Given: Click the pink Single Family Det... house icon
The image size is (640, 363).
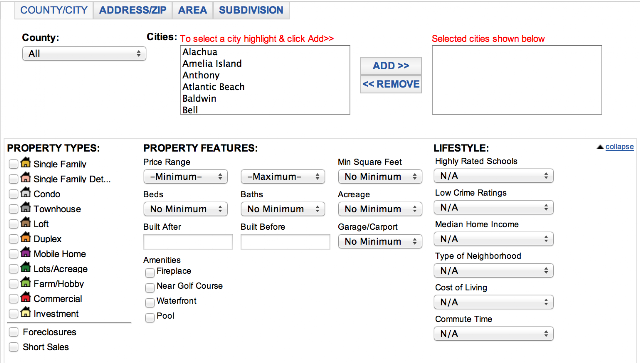Looking at the screenshot, I should (x=26, y=178).
